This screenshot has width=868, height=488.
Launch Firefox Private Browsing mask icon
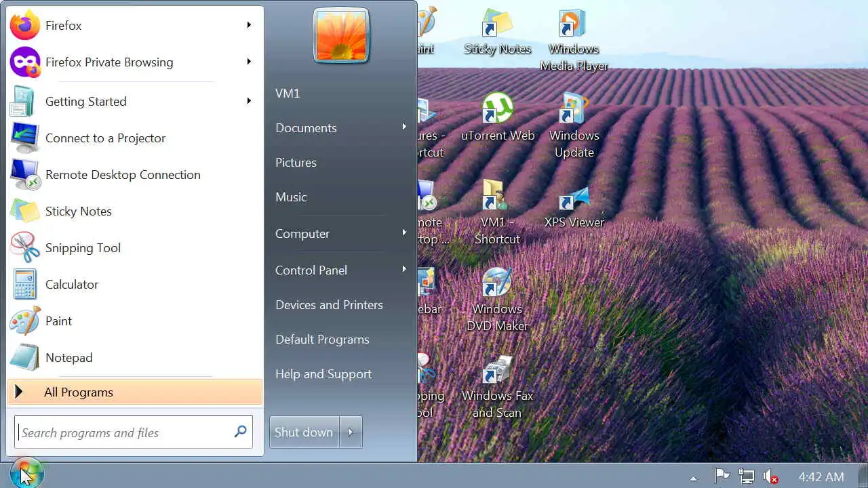click(25, 62)
